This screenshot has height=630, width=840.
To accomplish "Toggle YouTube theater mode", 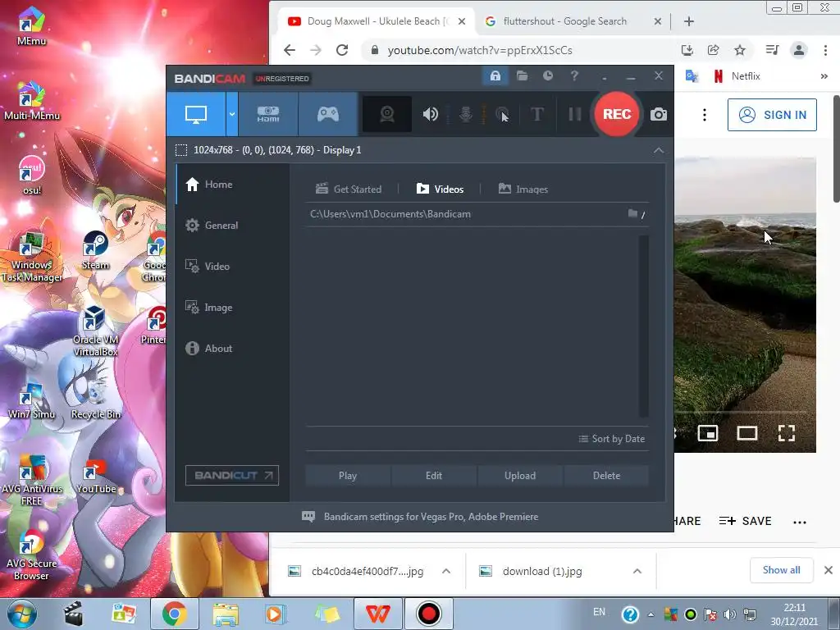I will 746,433.
